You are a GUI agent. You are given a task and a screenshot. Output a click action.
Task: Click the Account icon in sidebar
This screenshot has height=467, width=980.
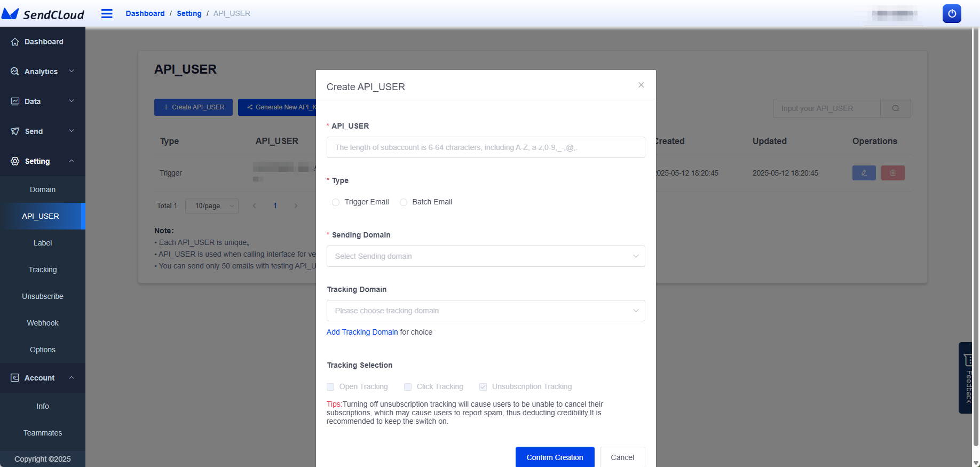coord(15,378)
